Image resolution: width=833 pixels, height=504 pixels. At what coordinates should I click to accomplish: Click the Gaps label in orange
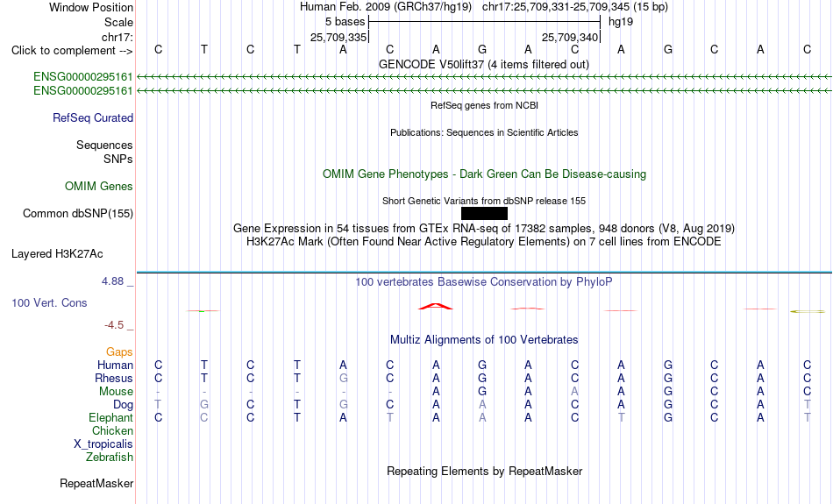click(x=119, y=351)
